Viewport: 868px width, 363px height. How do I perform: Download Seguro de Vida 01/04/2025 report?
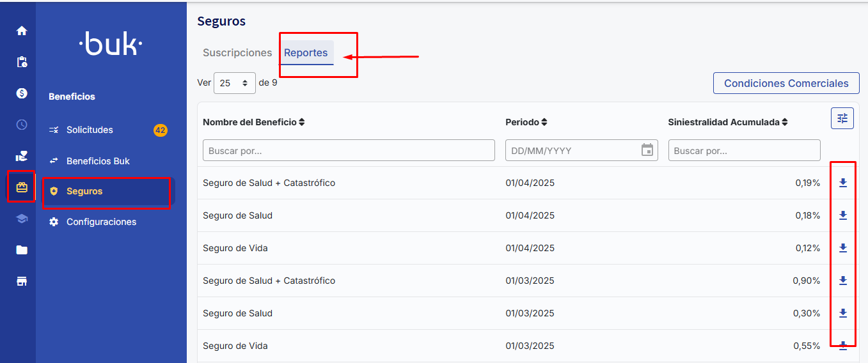[842, 248]
